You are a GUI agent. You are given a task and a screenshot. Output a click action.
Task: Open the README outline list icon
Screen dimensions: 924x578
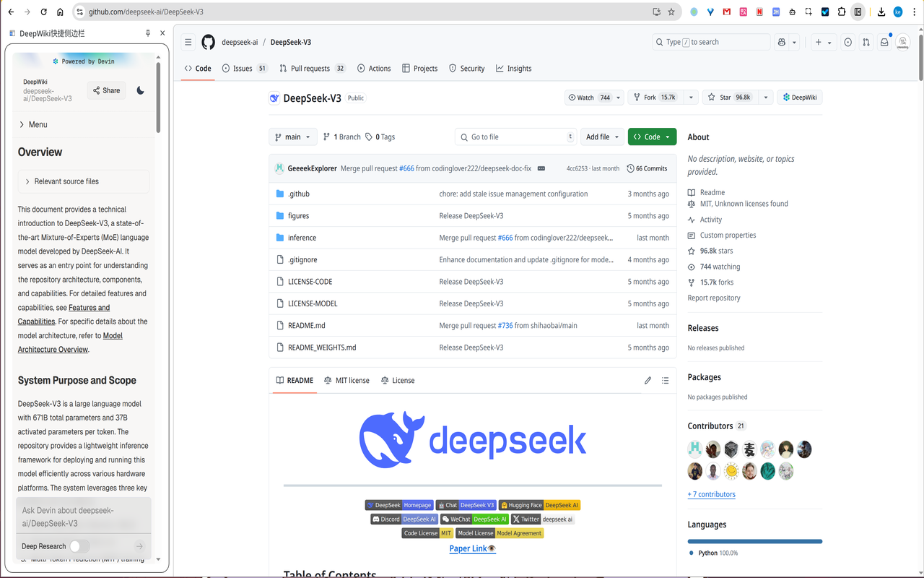coord(665,380)
